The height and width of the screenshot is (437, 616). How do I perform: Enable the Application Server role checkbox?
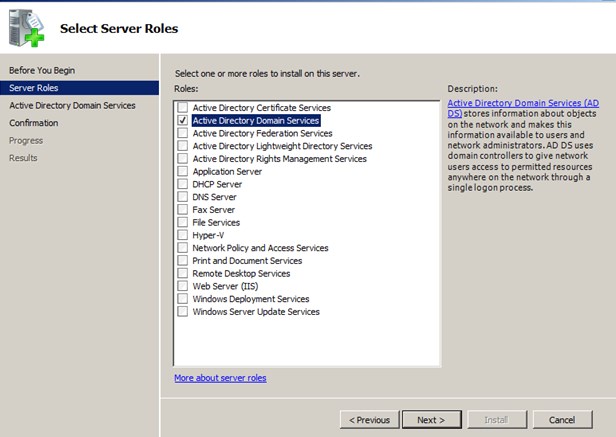pos(182,171)
